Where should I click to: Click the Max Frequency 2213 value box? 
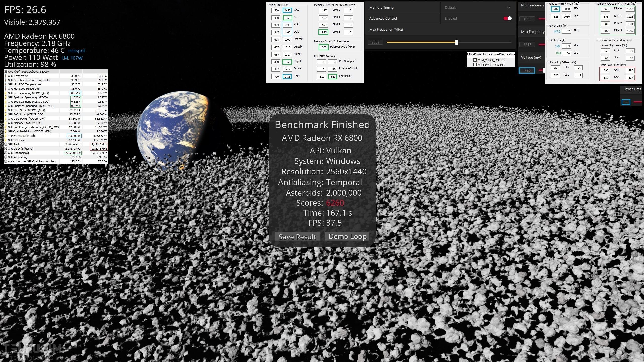(x=527, y=45)
